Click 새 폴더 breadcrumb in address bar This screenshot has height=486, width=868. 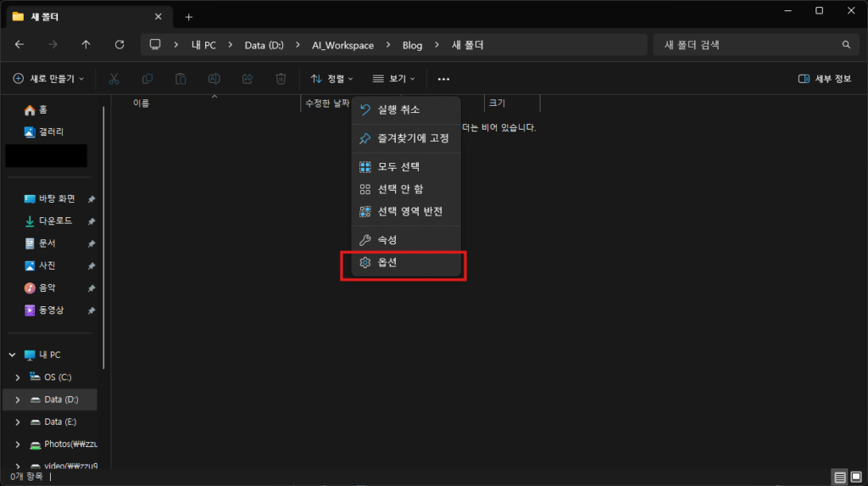(x=468, y=45)
